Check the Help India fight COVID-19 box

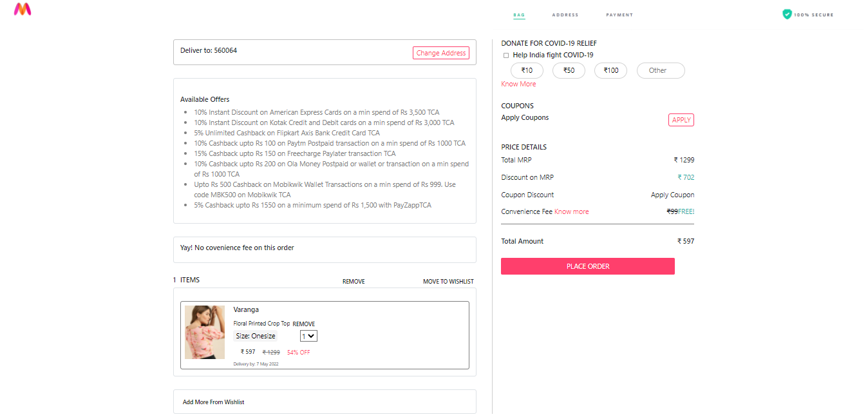[506, 55]
